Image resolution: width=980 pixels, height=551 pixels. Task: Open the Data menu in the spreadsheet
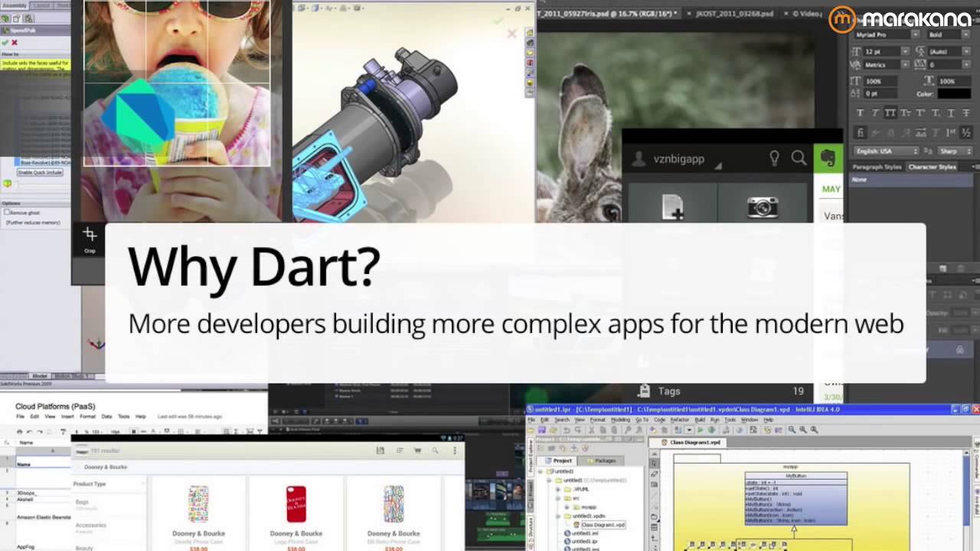(106, 416)
